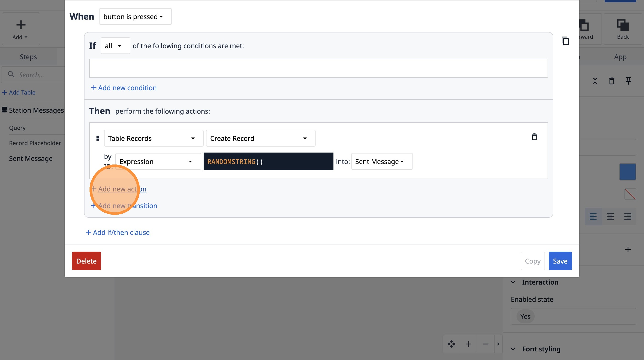The width and height of the screenshot is (644, 360).
Task: Select left text alignment icon
Action: click(593, 216)
